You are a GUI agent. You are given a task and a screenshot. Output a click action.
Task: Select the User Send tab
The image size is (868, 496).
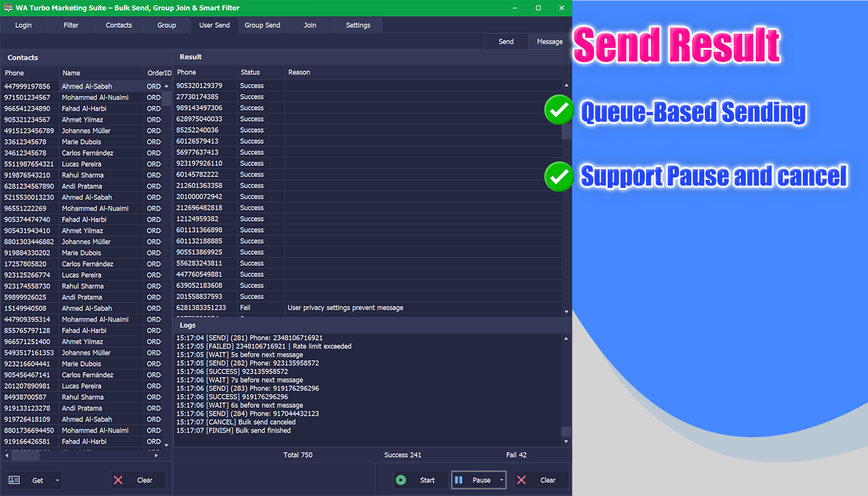215,25
